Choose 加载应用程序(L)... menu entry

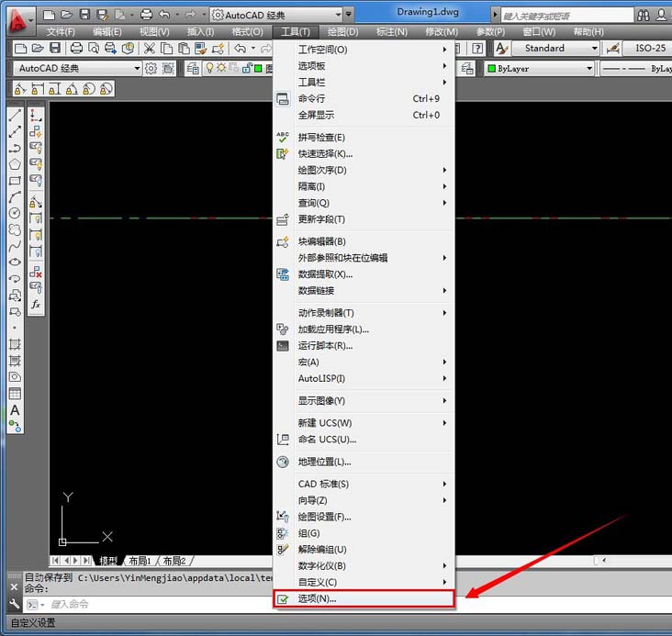point(364,329)
